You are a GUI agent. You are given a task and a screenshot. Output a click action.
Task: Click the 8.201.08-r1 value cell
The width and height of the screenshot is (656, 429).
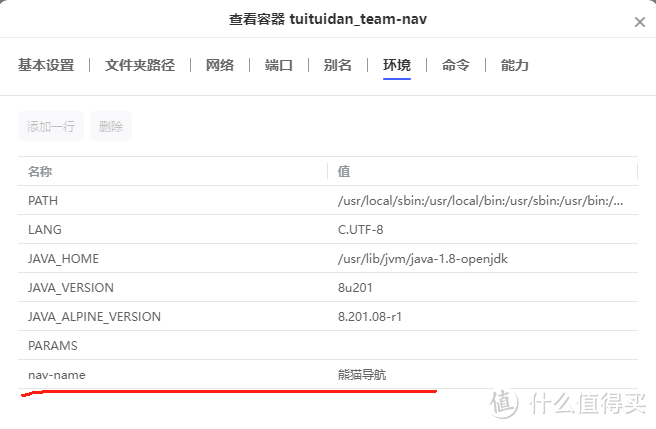(482, 316)
